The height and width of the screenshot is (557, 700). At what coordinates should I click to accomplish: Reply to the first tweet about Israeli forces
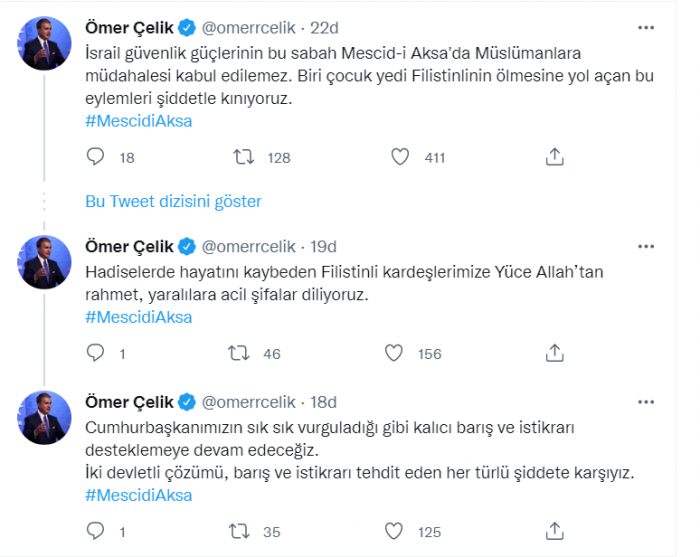click(96, 157)
